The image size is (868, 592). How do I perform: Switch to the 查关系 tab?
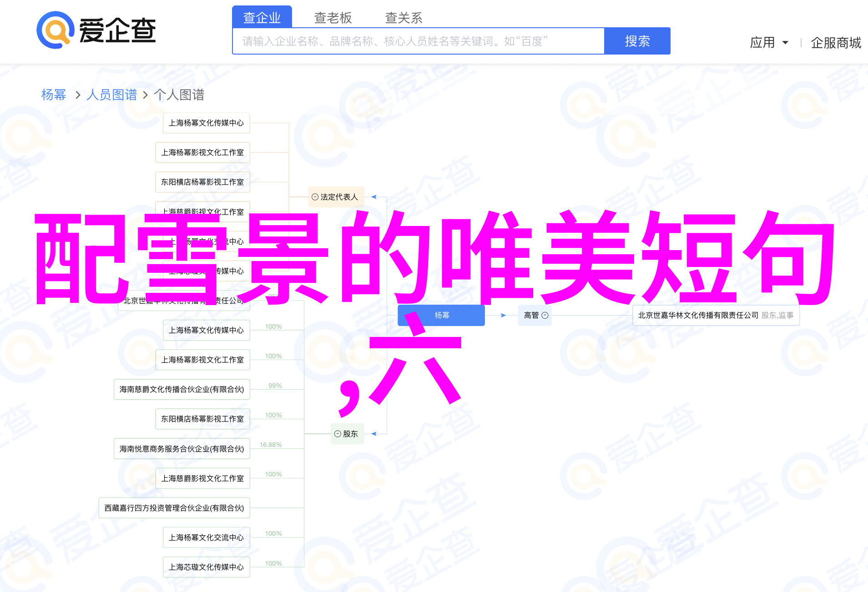tap(404, 17)
